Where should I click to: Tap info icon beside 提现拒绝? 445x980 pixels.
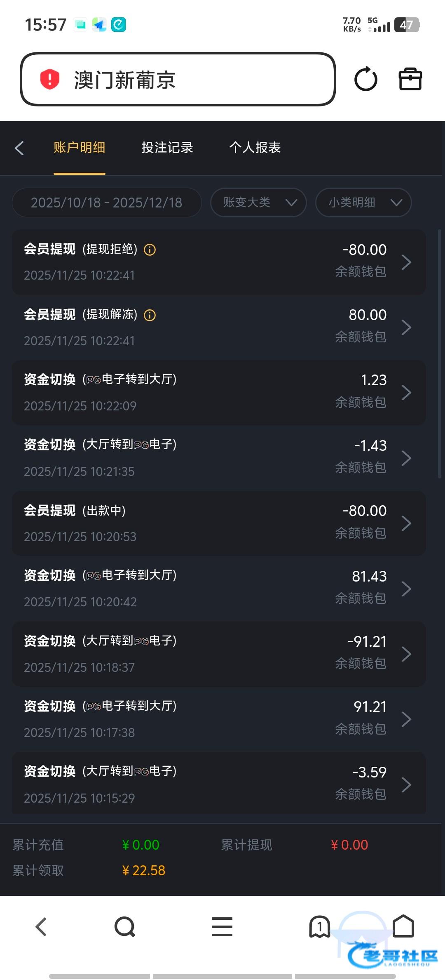(x=150, y=250)
